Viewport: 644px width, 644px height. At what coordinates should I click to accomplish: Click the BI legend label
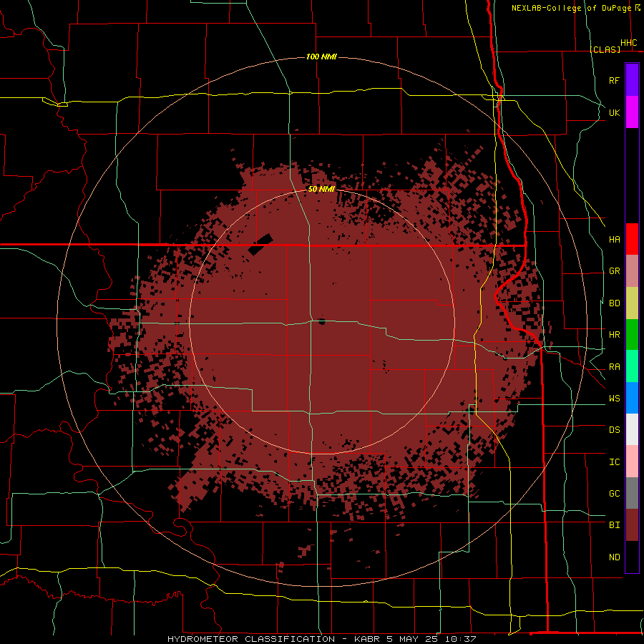coord(614,525)
